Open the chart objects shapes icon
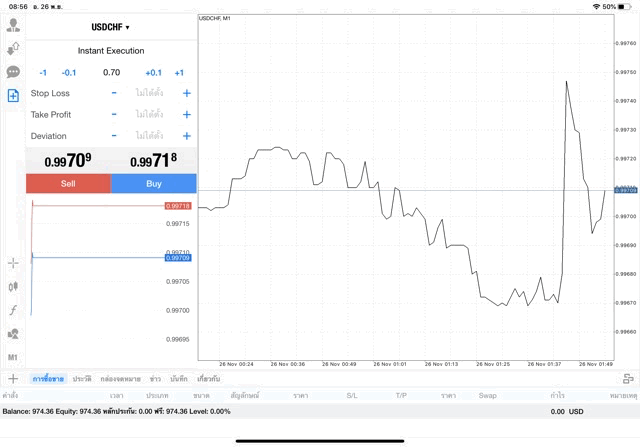 tap(13, 333)
